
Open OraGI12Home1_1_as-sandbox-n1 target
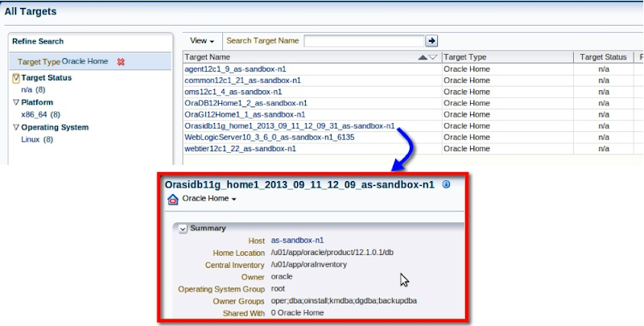(x=245, y=114)
